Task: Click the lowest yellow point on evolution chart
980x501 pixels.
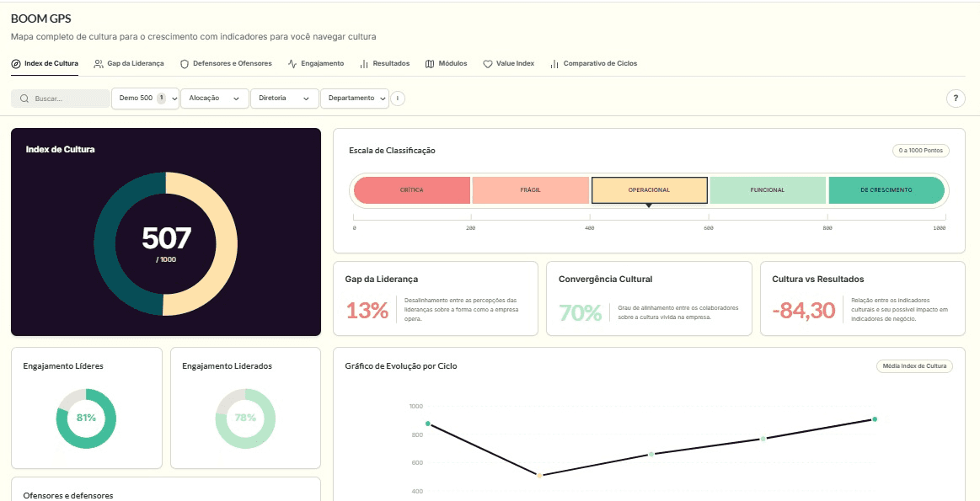Action: pyautogui.click(x=539, y=476)
